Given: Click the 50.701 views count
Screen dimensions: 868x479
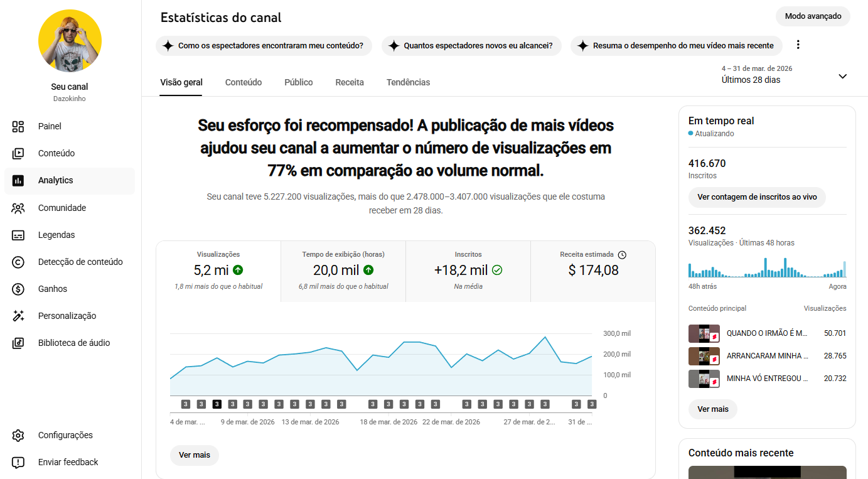Looking at the screenshot, I should pos(835,333).
